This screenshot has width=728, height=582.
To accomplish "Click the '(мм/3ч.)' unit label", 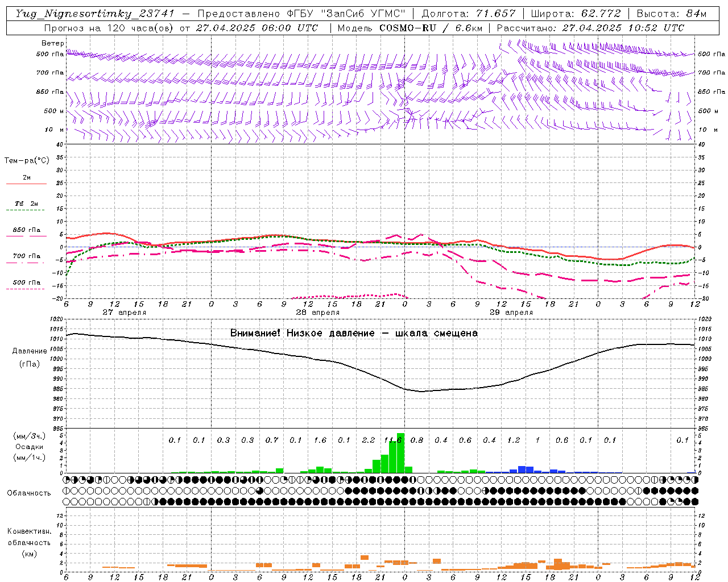I will 29,436.
